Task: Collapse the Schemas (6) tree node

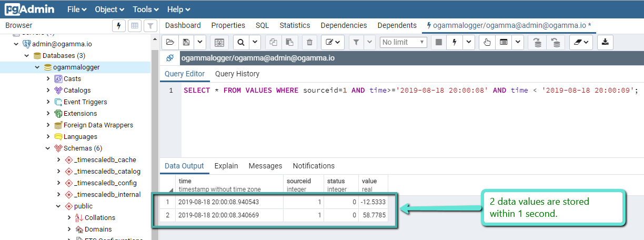Action: tap(48, 148)
